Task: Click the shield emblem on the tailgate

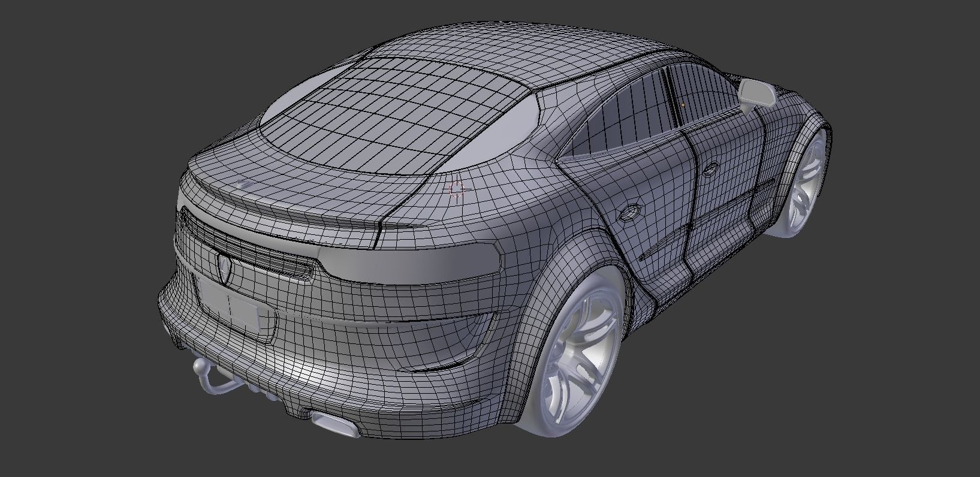Action: click(225, 267)
